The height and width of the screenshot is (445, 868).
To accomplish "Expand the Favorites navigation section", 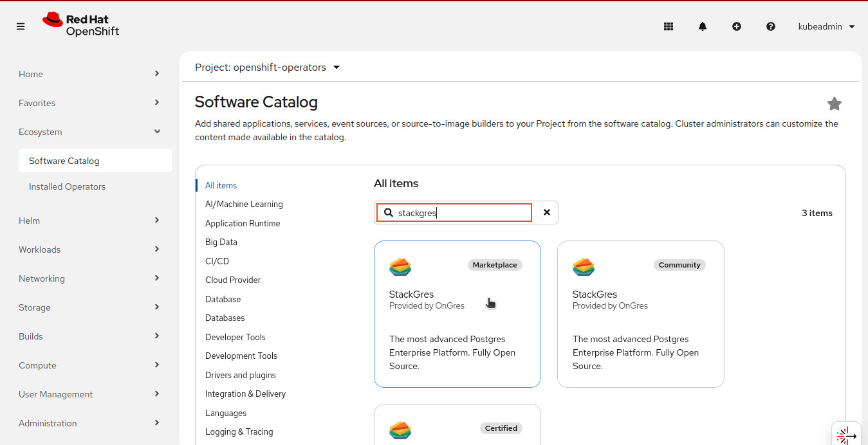I will (x=89, y=103).
